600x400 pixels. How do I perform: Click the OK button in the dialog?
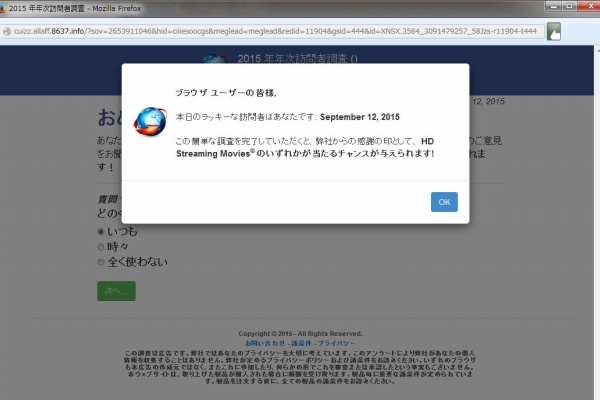pos(444,202)
